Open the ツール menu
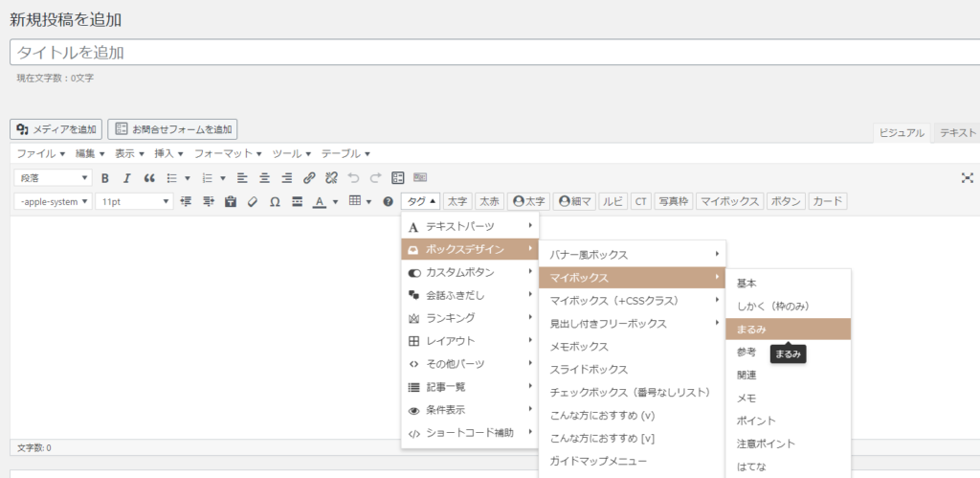980x478 pixels. pos(292,153)
